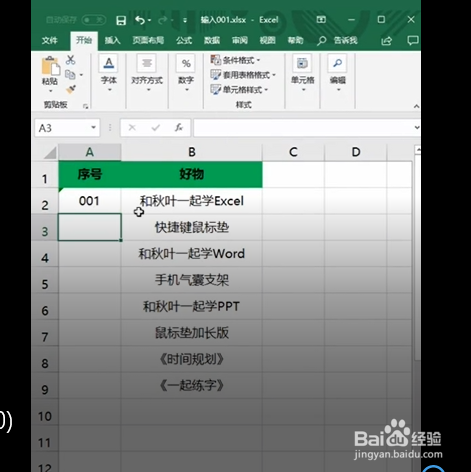Click the Paste clipboard icon
Viewport: 471px width, 472px height.
50,66
